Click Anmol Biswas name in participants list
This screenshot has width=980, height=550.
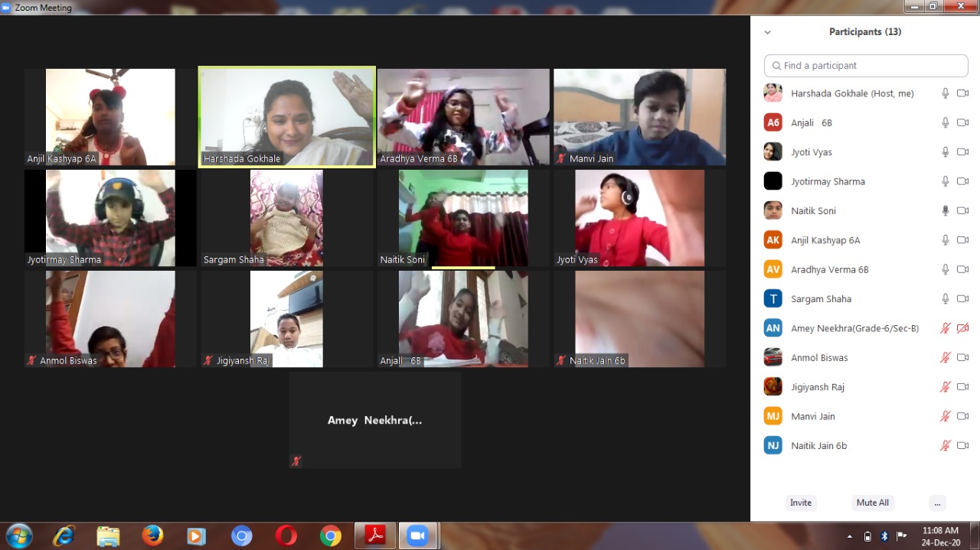pos(819,357)
